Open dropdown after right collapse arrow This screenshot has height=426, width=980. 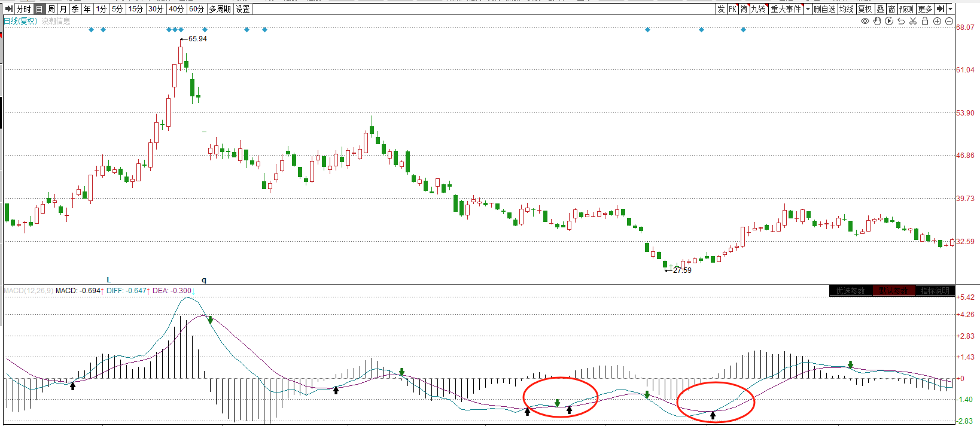[951, 9]
